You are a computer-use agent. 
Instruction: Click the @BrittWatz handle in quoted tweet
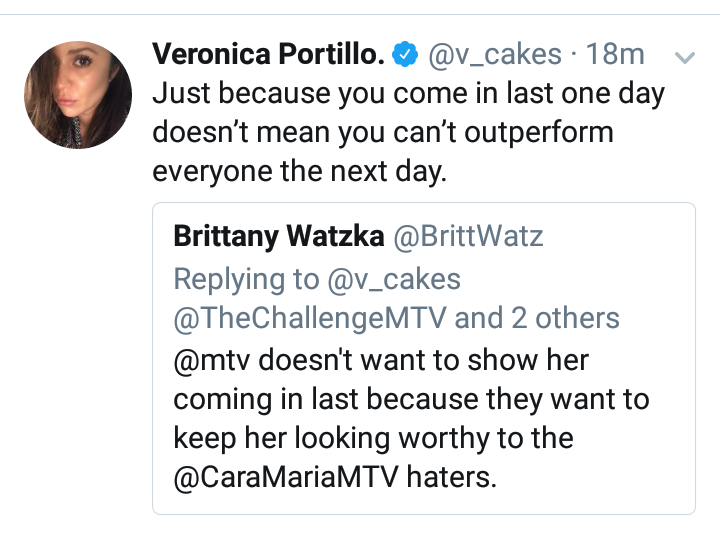pyautogui.click(x=468, y=236)
